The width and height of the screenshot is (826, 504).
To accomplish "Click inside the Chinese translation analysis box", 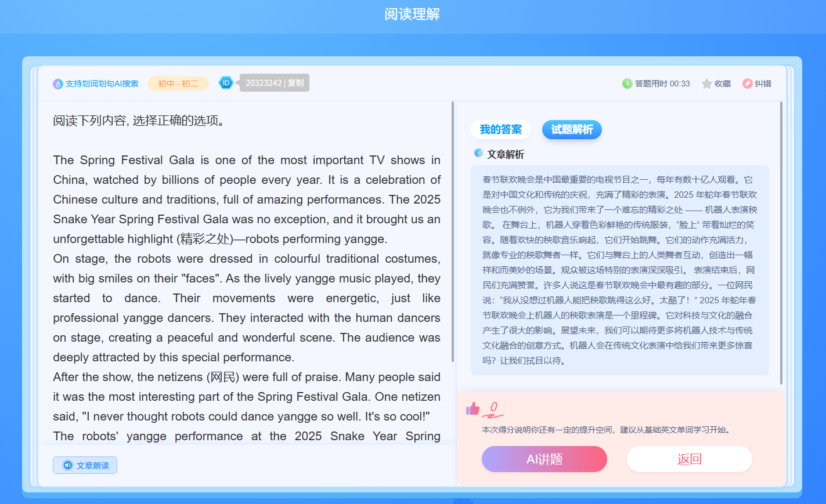I will tap(619, 270).
